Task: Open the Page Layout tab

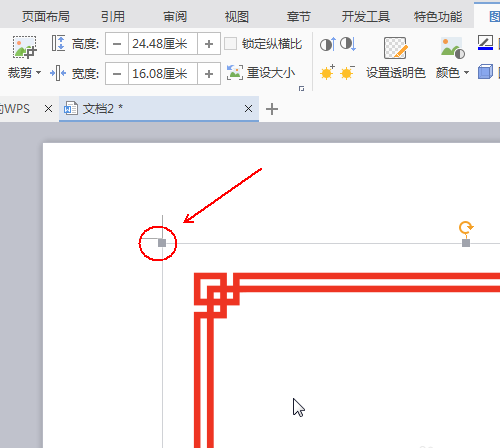Action: point(46,16)
